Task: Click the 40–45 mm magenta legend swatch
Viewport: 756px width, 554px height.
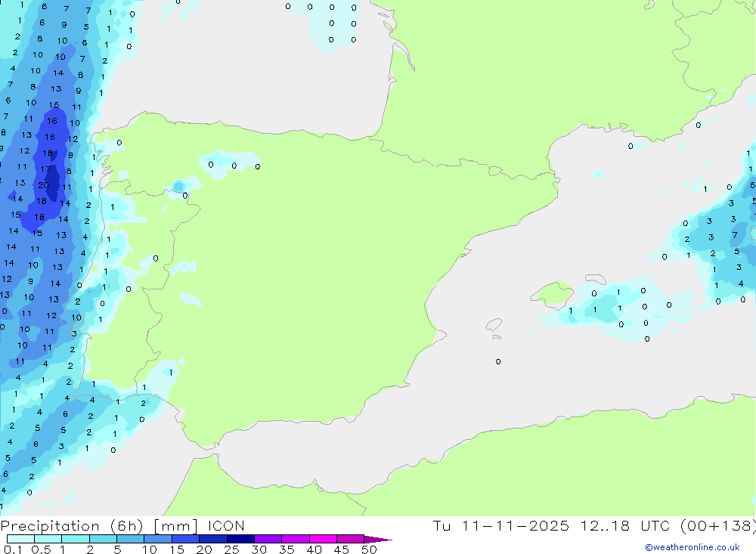Action: 323,539
